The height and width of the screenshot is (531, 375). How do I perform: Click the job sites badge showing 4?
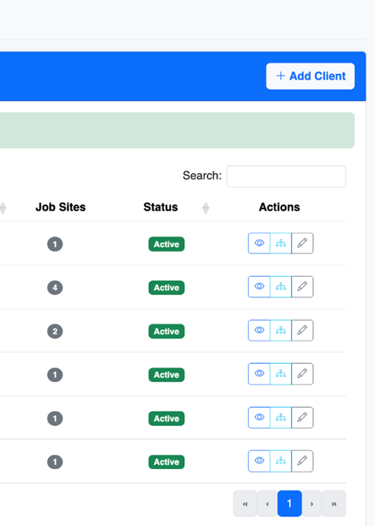click(x=55, y=288)
